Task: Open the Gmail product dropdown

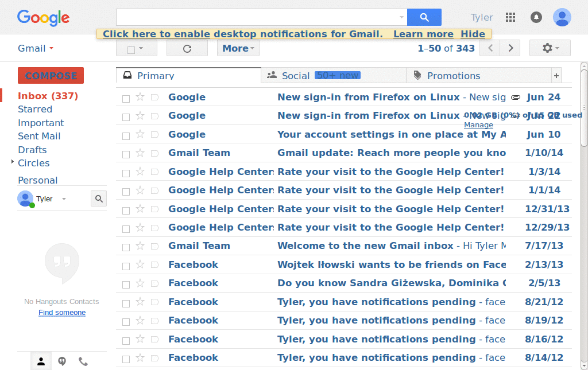Action: click(36, 48)
